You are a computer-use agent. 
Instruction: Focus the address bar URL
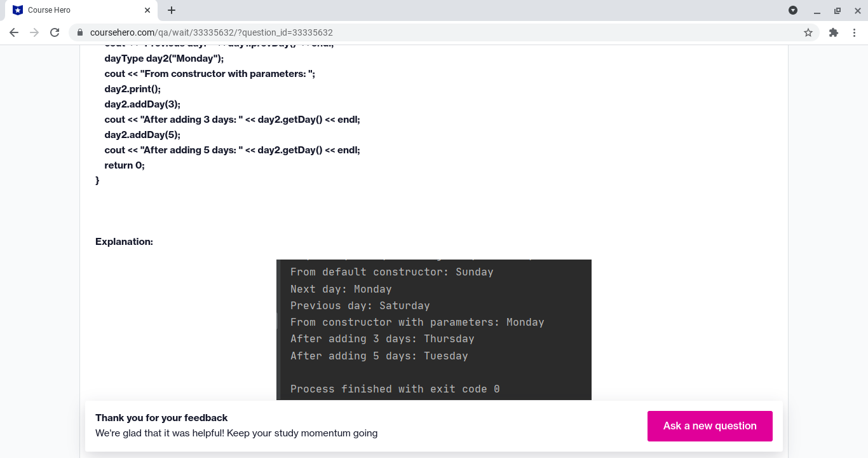pos(212,32)
